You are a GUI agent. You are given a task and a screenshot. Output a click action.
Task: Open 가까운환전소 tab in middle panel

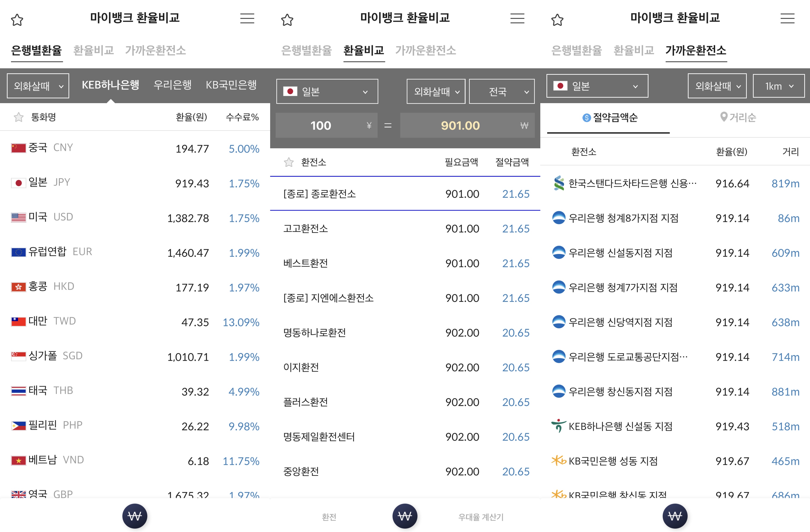point(426,50)
